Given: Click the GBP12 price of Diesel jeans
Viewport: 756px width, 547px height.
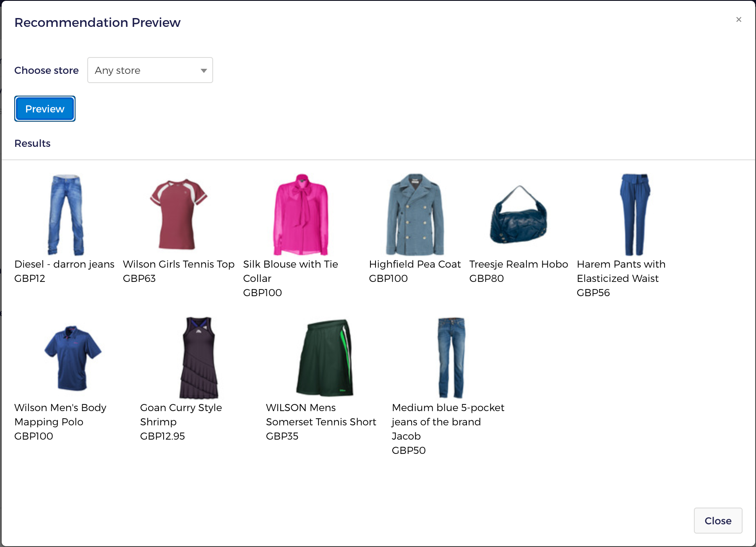Looking at the screenshot, I should click(x=30, y=279).
